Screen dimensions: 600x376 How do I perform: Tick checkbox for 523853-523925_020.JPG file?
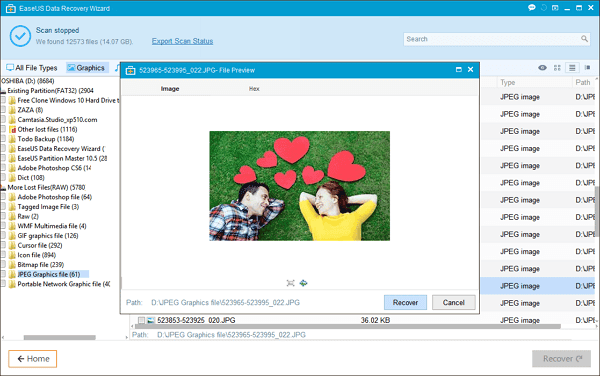[x=141, y=320]
